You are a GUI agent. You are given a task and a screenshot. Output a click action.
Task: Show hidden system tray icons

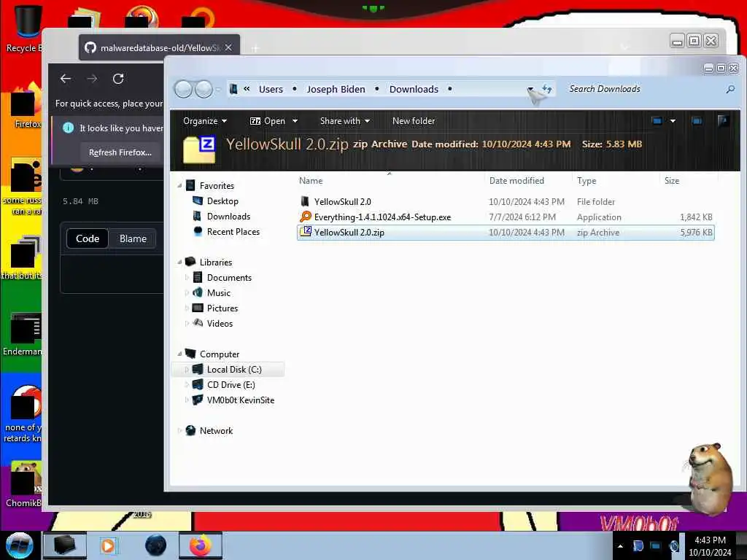coord(620,546)
